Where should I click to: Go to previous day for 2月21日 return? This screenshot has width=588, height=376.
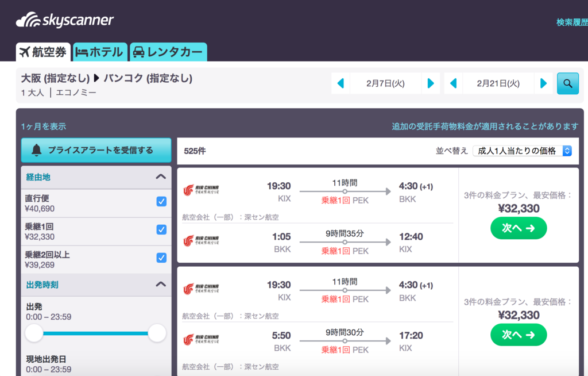[454, 83]
